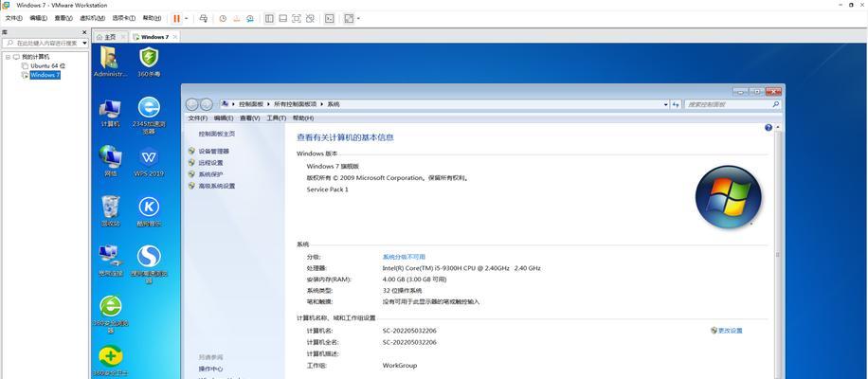Click the back button in system window
Image resolution: width=868 pixels, height=379 pixels.
(191, 104)
